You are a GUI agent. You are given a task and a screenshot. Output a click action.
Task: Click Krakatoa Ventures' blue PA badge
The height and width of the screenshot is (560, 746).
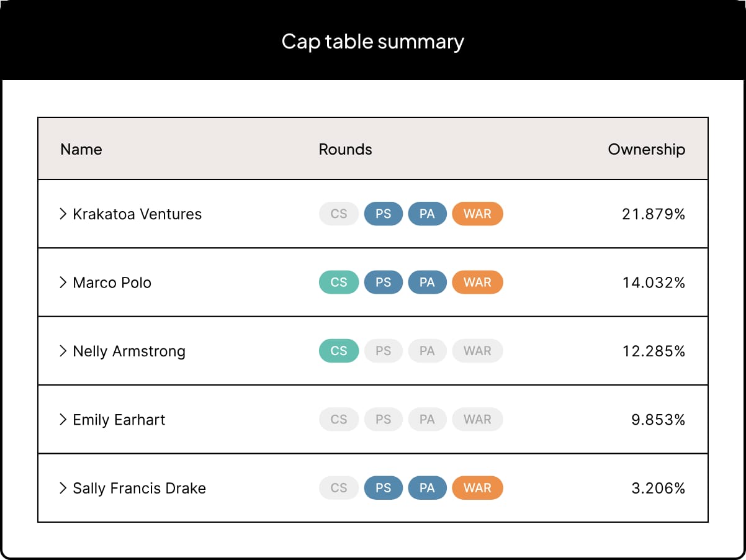click(x=427, y=214)
